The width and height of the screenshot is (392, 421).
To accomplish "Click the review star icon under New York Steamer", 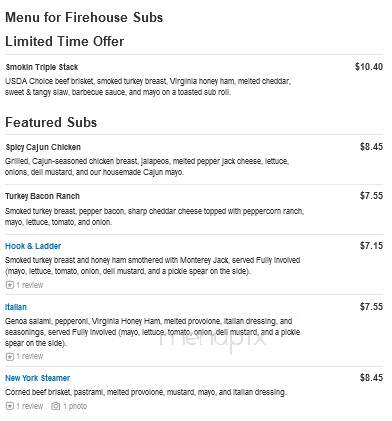I will click(10, 406).
